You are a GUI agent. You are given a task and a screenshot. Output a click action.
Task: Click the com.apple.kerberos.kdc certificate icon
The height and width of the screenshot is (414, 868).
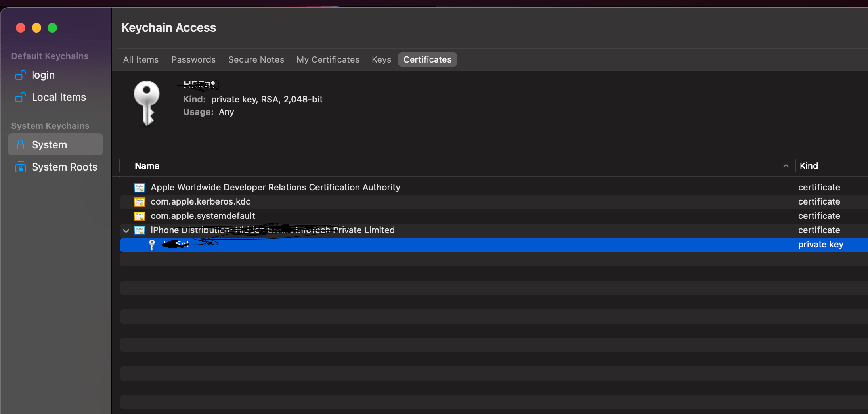[140, 202]
